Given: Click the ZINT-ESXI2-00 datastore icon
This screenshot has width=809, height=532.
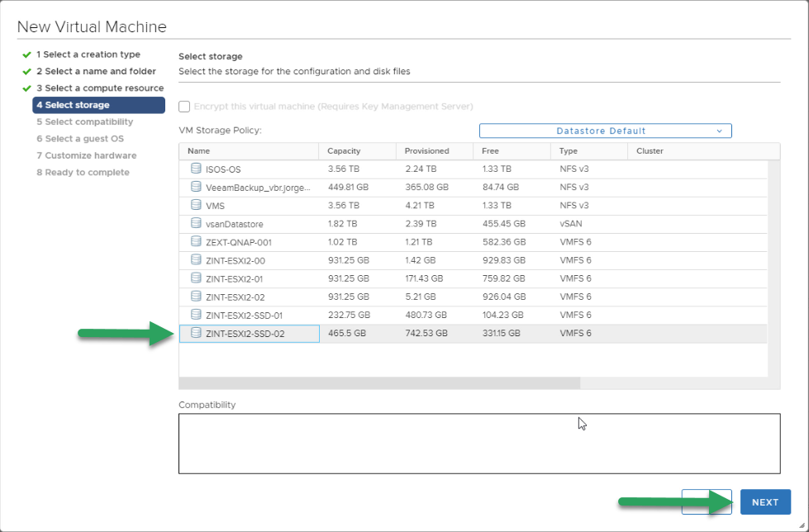Looking at the screenshot, I should pos(196,260).
